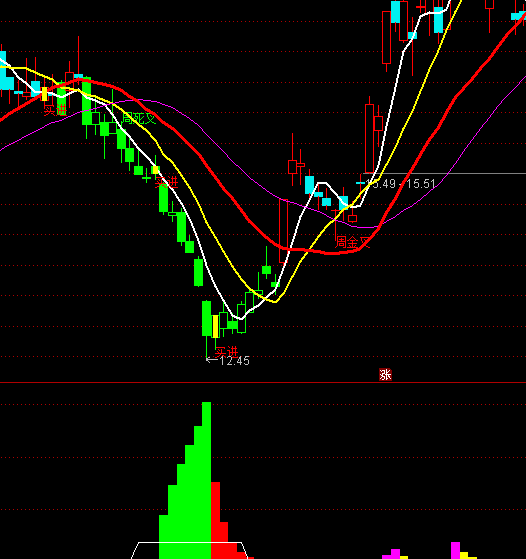Click the red 涨 marker icon
This screenshot has height=559, width=526.
point(385,375)
